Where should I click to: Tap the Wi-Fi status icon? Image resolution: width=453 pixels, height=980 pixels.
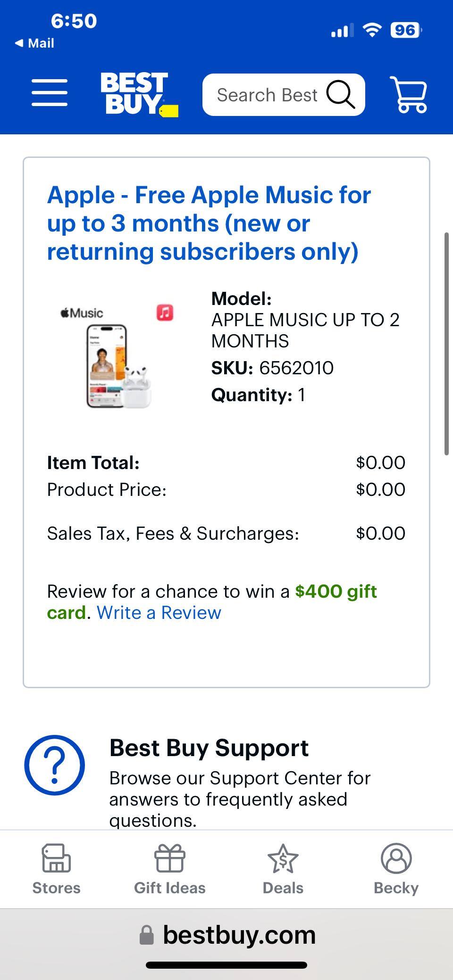click(372, 30)
